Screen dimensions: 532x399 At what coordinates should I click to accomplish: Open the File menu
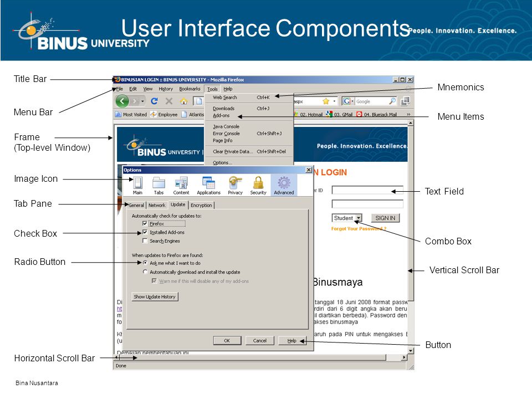pos(120,89)
